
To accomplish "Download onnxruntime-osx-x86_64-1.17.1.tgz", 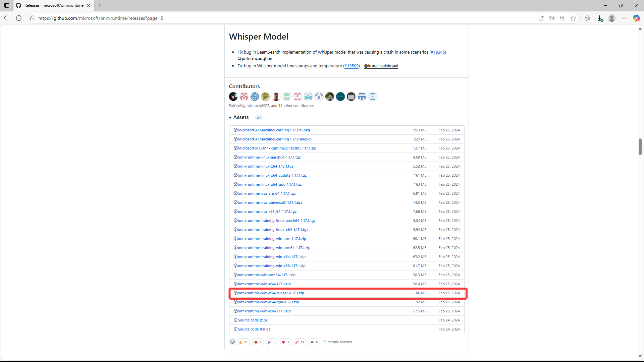I will 267,212.
